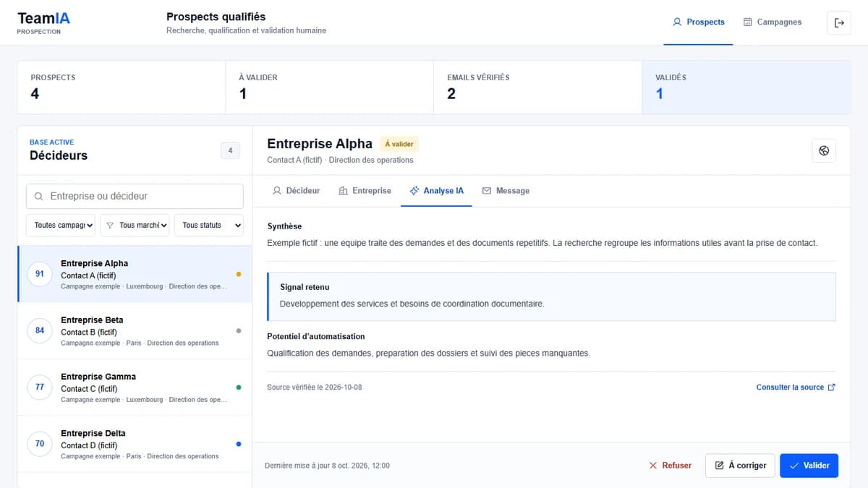Click the Refuser button
This screenshot has width=868, height=488.
[670, 466]
